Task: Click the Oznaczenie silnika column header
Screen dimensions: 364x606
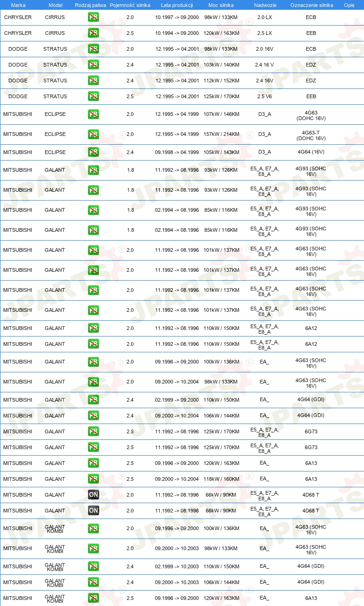Action: click(x=311, y=5)
